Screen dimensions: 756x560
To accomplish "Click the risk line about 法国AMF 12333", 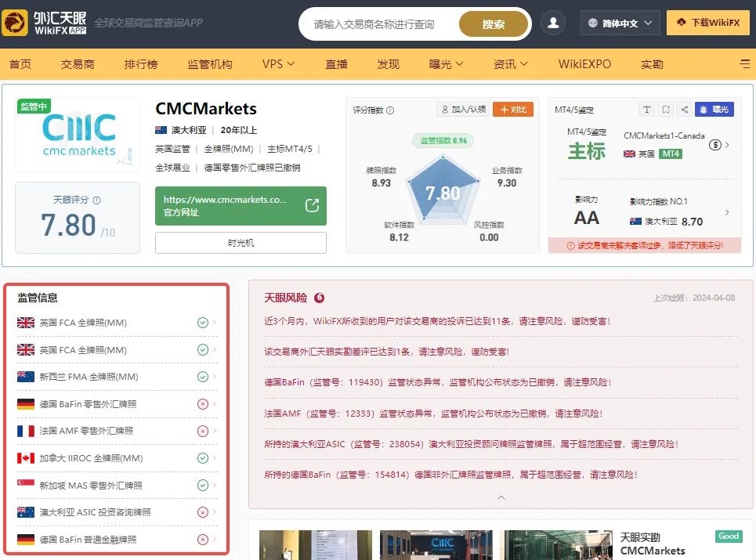I will click(433, 414).
